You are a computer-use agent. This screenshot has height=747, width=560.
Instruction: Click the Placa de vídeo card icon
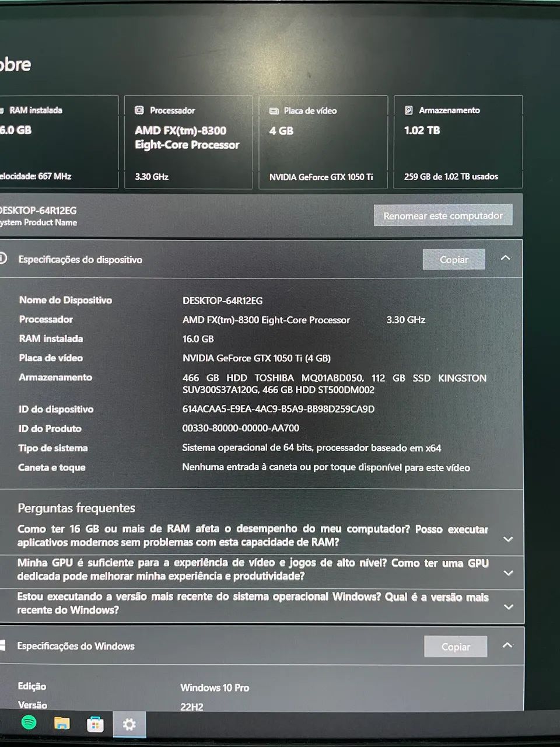pyautogui.click(x=274, y=111)
